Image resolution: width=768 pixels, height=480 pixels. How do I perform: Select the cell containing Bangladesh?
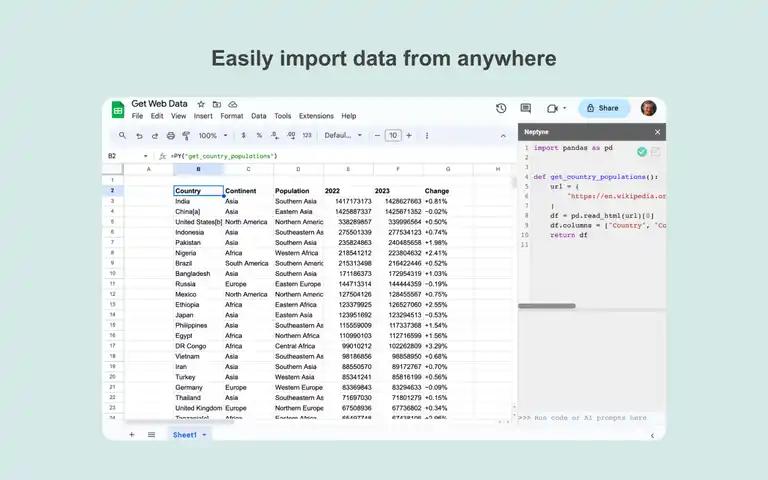[x=198, y=274]
